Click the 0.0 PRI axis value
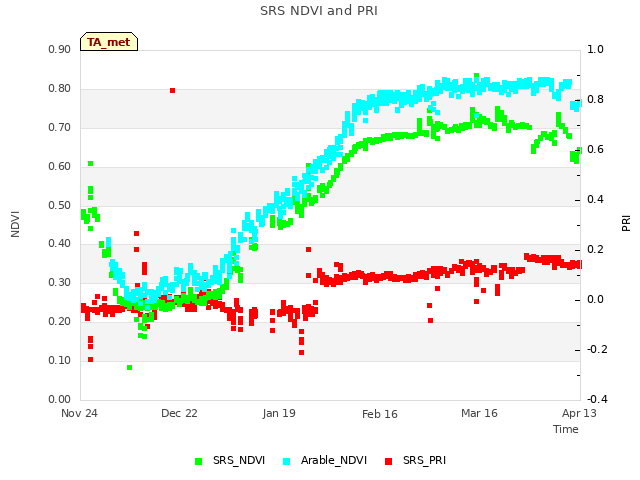 pyautogui.click(x=595, y=300)
